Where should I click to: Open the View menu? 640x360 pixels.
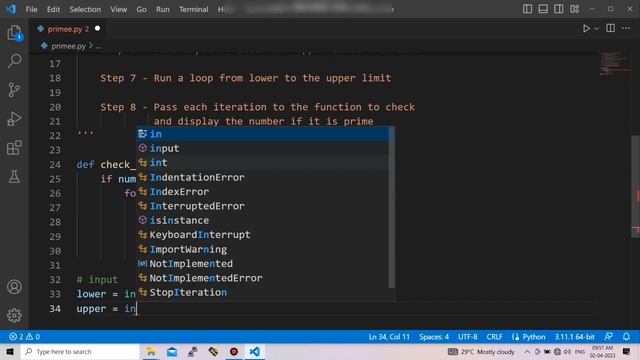(x=118, y=9)
